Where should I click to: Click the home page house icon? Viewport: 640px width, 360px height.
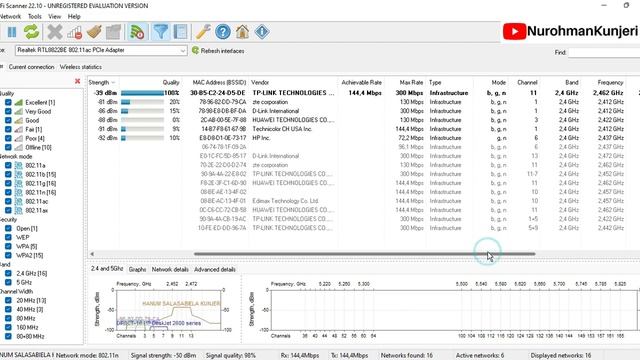(242, 32)
